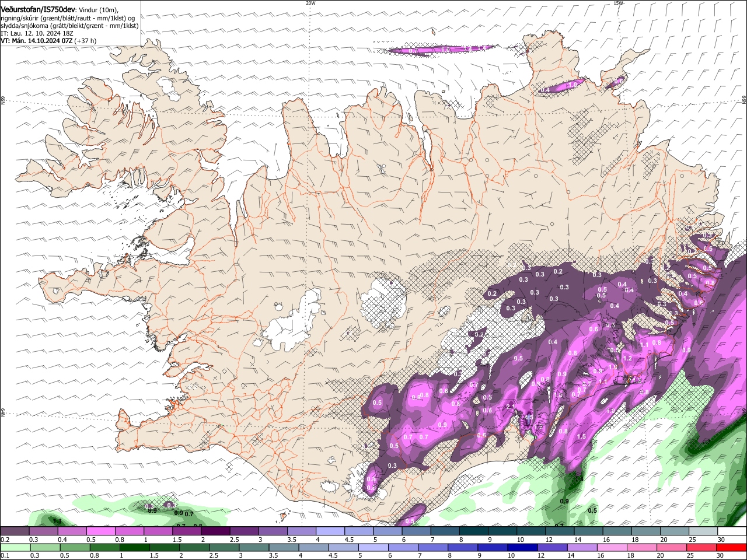Click the 'slydda/snjókoma' legend description line
Screen dimensions: 747x560
coord(69,26)
